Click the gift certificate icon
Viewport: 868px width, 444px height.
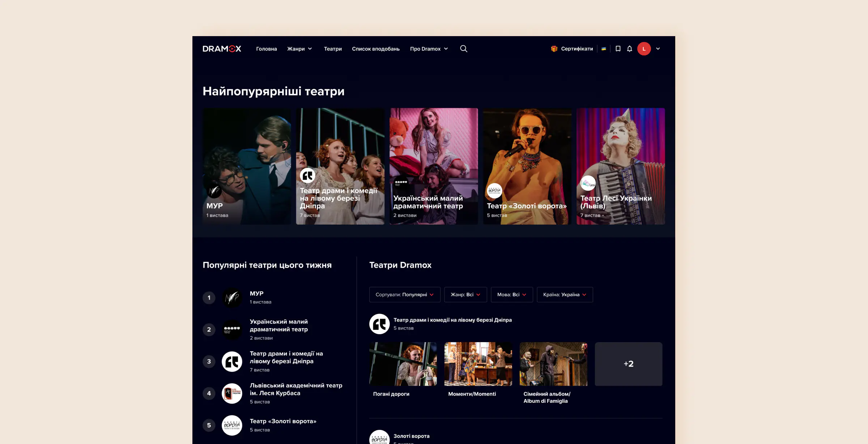[554, 49]
